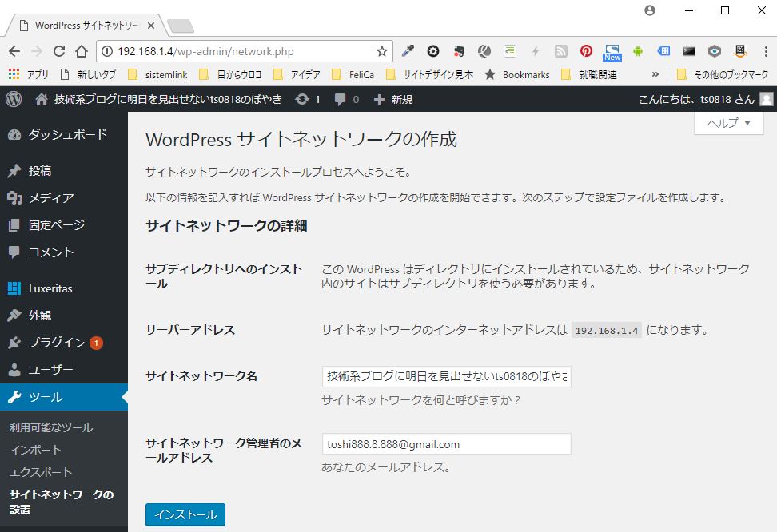
Task: Open ユーザー menu in the sidebar
Action: 64,370
